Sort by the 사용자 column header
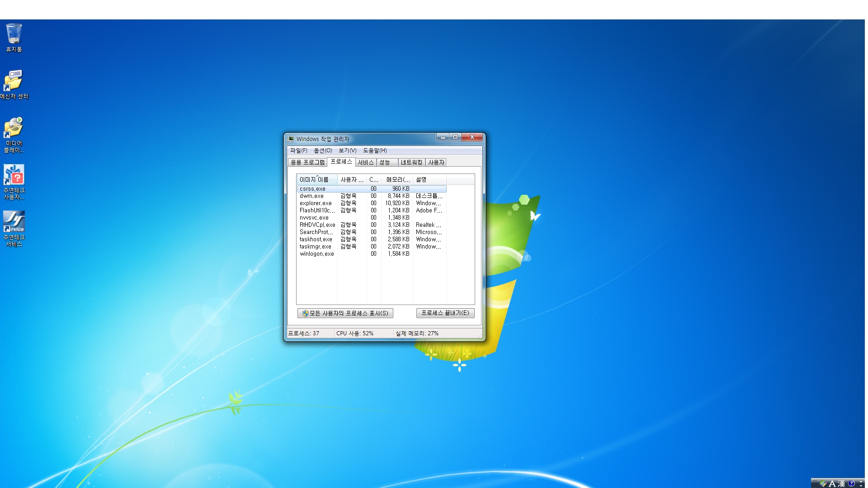The width and height of the screenshot is (868, 488). (352, 179)
